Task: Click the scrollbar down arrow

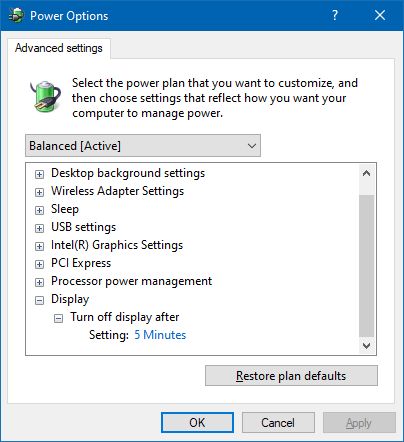Action: 366,346
